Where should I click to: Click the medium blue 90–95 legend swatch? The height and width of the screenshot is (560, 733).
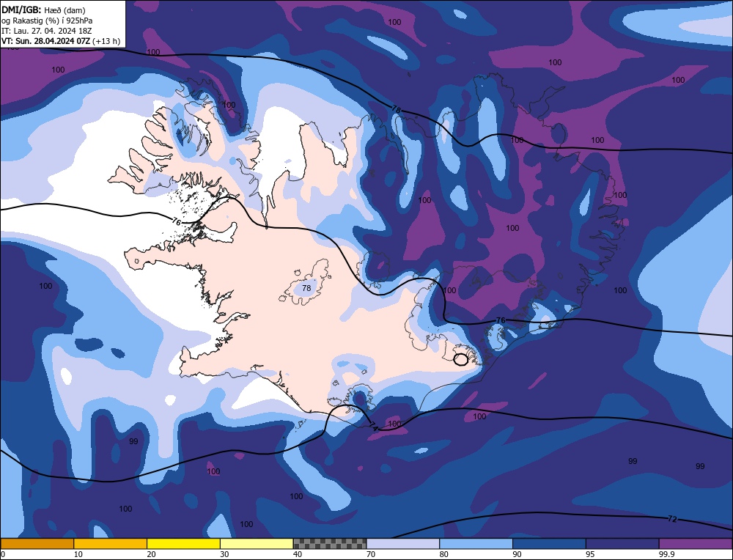tap(549, 543)
